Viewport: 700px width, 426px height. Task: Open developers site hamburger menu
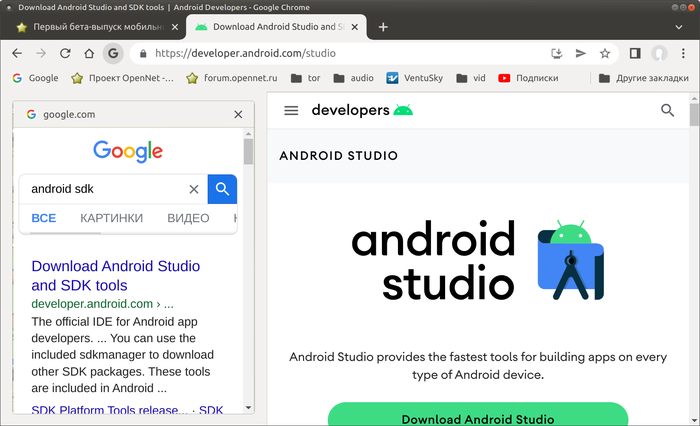(x=291, y=111)
